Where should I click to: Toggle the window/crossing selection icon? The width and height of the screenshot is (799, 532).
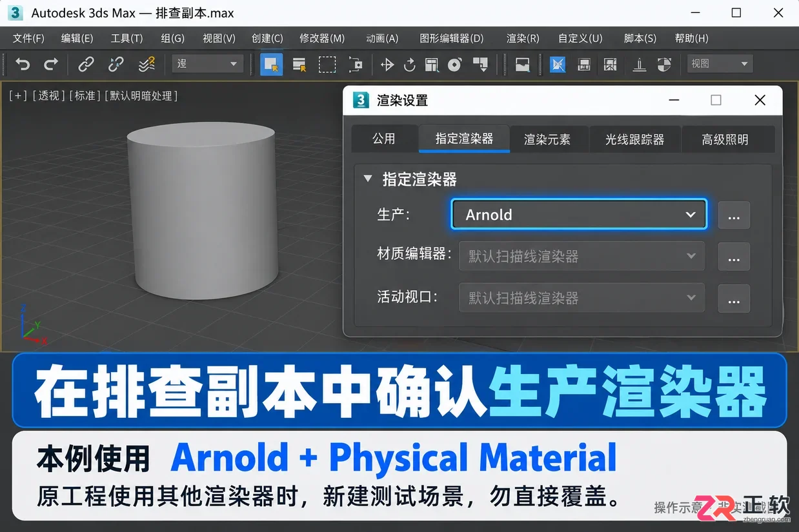pos(356,64)
